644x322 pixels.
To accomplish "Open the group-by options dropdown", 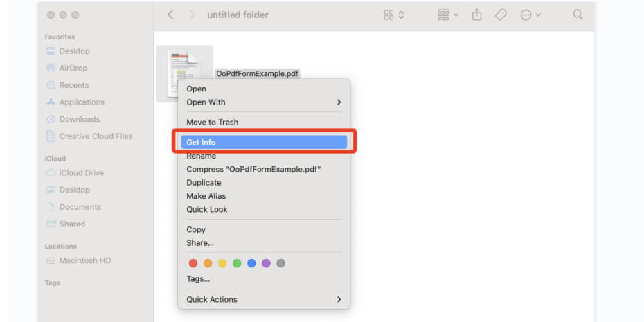I will point(448,15).
